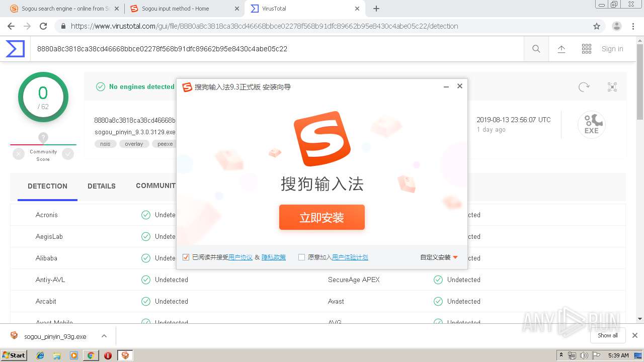
Task: Click the community score bar
Action: pyautogui.click(x=43, y=145)
